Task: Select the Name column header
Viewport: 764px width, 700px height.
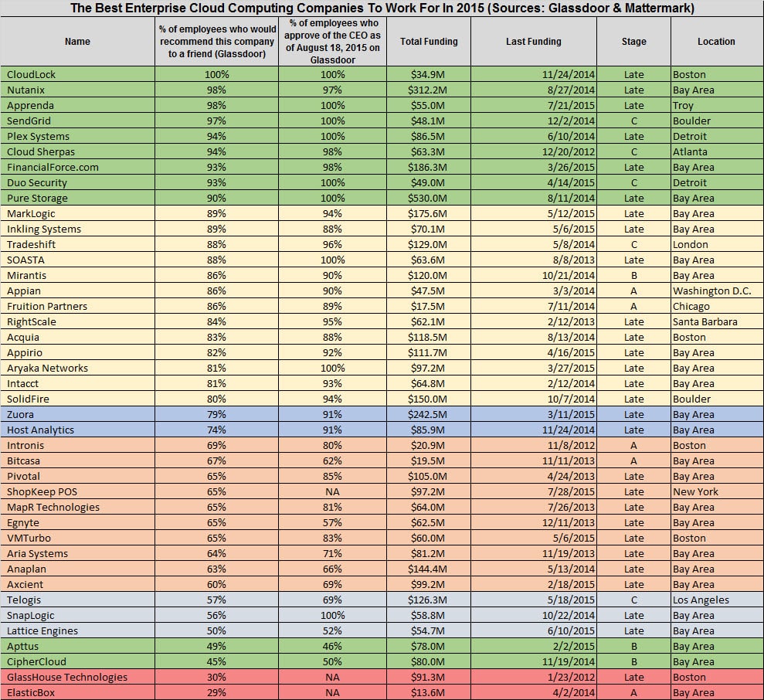Action: tap(77, 42)
